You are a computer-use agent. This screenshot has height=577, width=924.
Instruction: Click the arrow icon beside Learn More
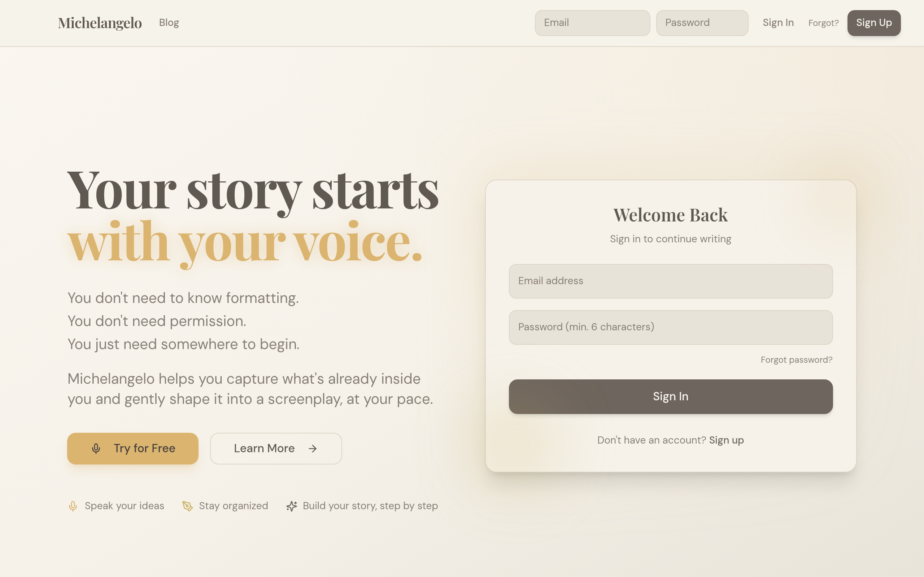(x=313, y=448)
